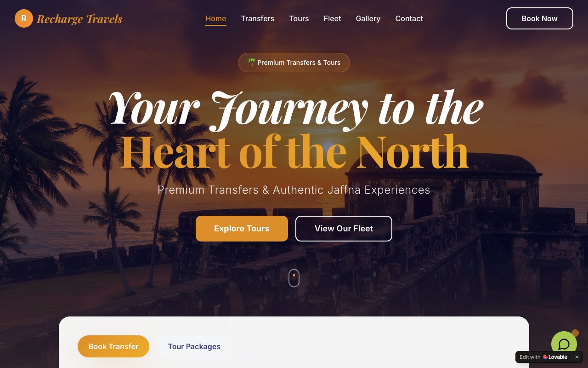
Task: Open the green chat bubble widget
Action: pyautogui.click(x=564, y=344)
